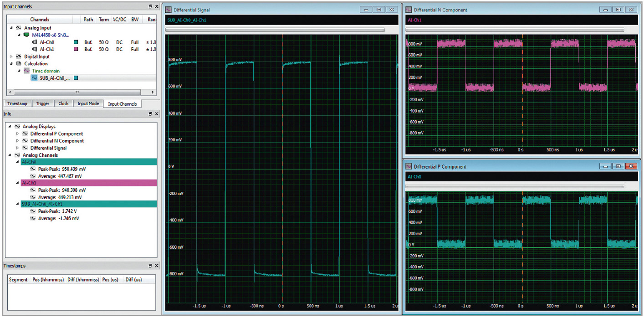Close the Timestamps panel

point(156,266)
